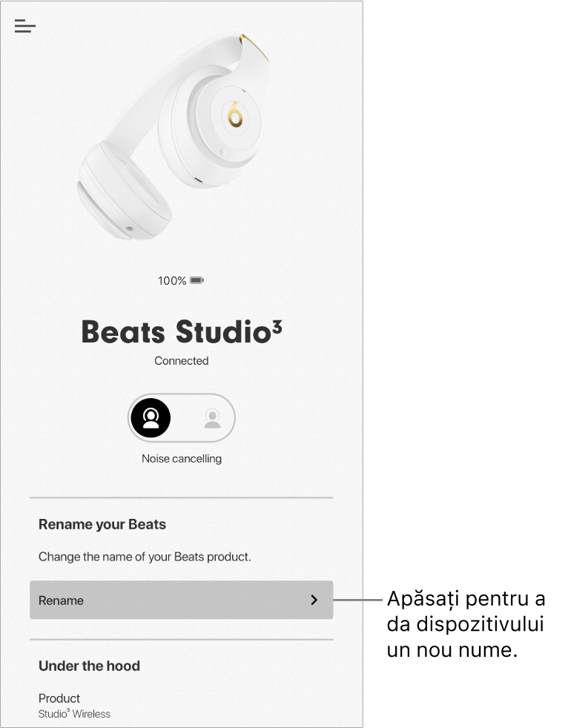Tap the Beats Studio3 device title
Screen dimensions: 568x728
pyautogui.click(x=182, y=331)
